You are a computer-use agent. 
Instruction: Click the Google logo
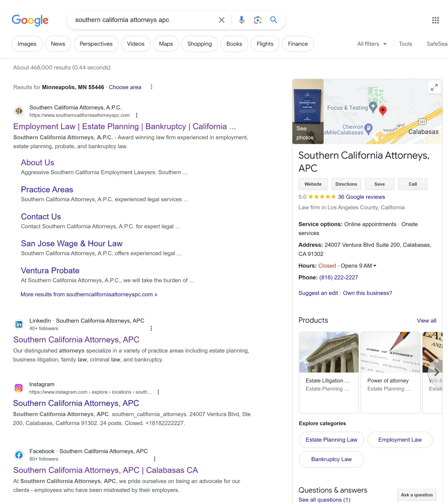coord(30,20)
